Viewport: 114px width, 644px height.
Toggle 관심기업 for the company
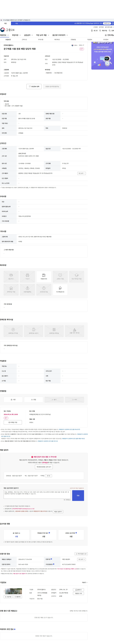point(8,597)
